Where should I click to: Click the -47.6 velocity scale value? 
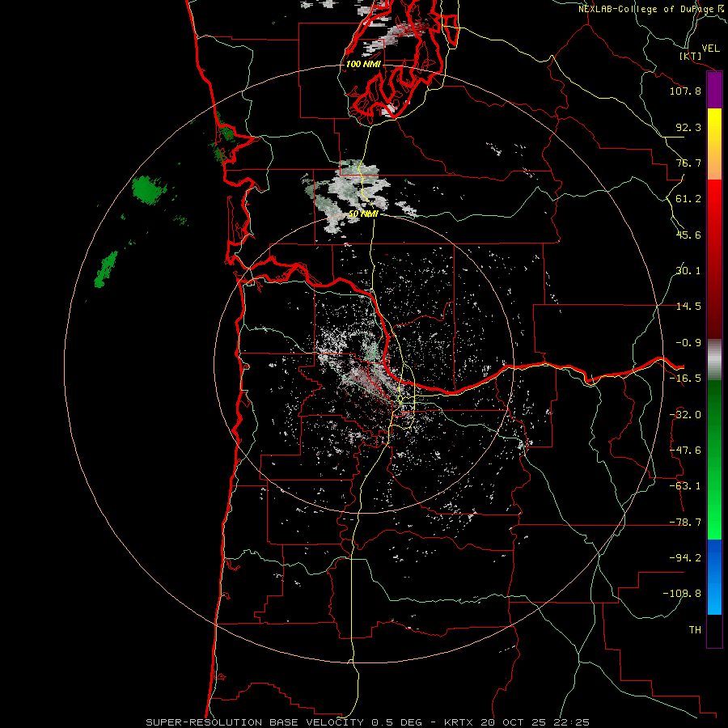pyautogui.click(x=685, y=451)
